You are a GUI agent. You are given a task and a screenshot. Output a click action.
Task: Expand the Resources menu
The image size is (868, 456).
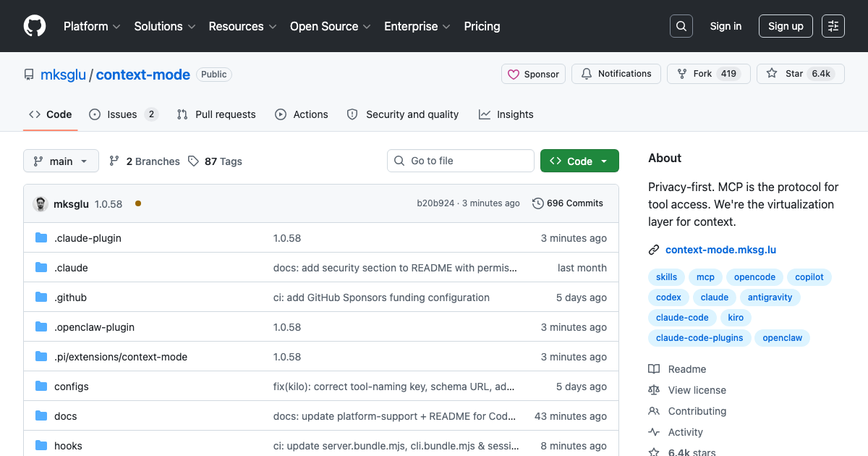click(242, 26)
